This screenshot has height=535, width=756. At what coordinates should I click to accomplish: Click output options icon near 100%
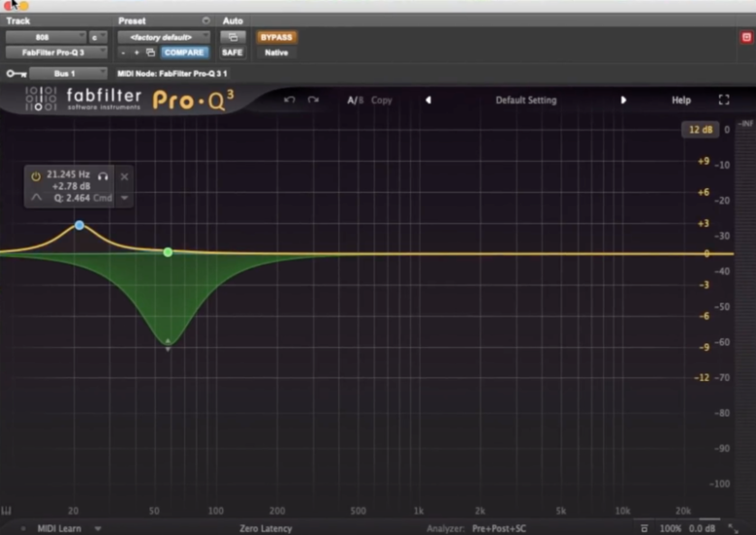pyautogui.click(x=645, y=528)
